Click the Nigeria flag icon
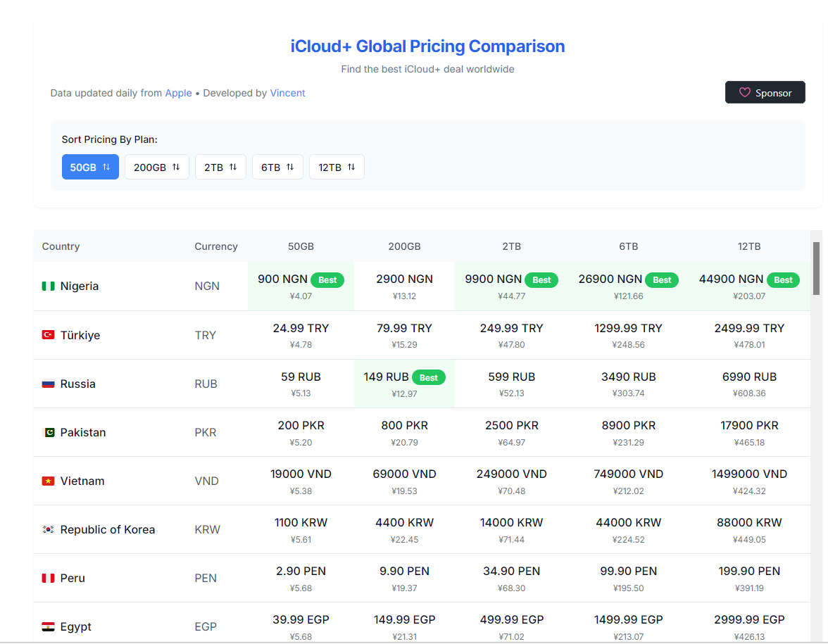Viewport: 828px width, 644px height. [x=48, y=286]
